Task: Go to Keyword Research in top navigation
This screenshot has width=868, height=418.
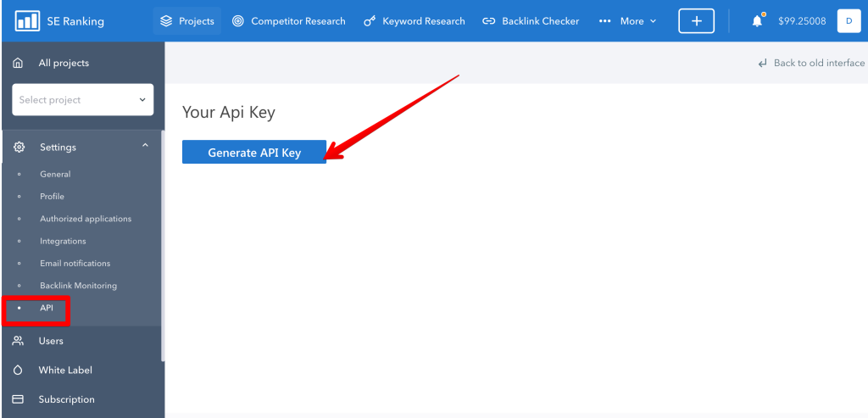Action: [x=414, y=21]
